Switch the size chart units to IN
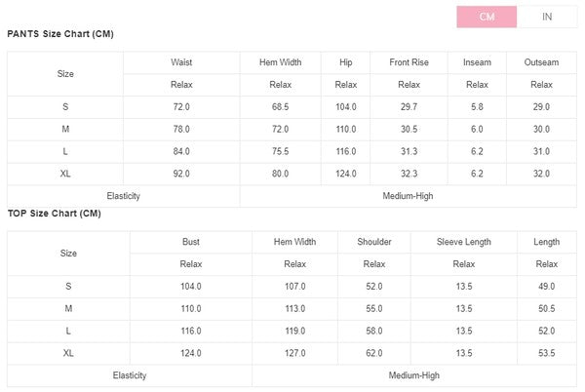This screenshot has height=392, width=585. click(547, 17)
